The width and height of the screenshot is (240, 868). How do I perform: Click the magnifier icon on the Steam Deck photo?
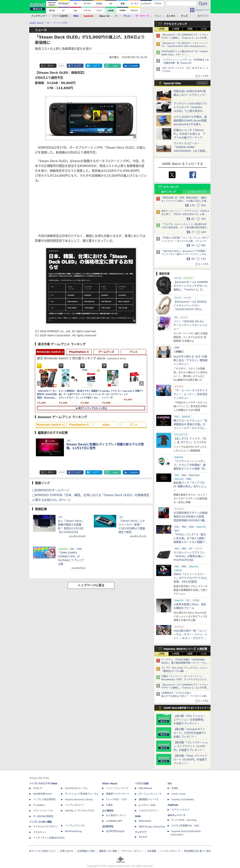[x=134, y=137]
